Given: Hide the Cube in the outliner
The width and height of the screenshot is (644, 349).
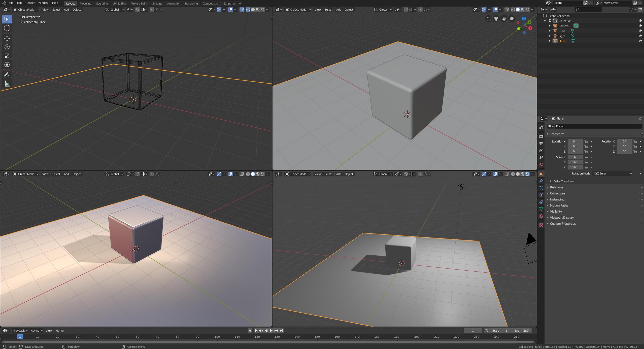Looking at the screenshot, I should click(x=640, y=31).
